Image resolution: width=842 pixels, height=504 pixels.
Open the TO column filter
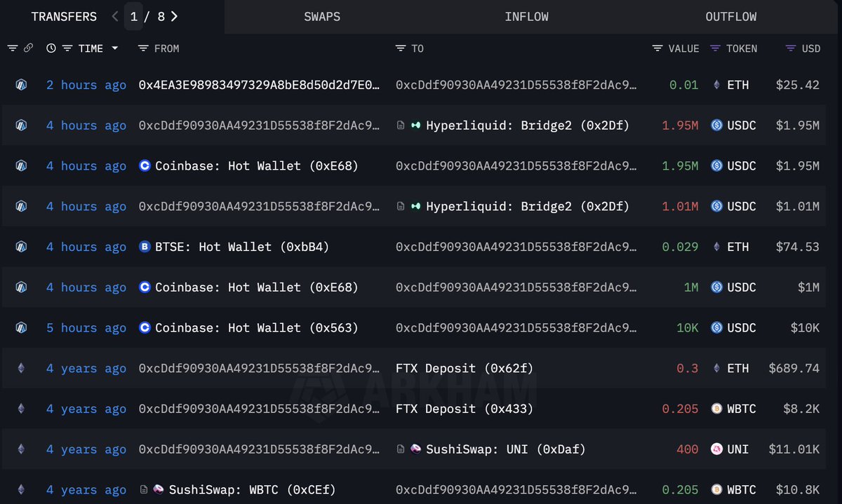tap(401, 48)
